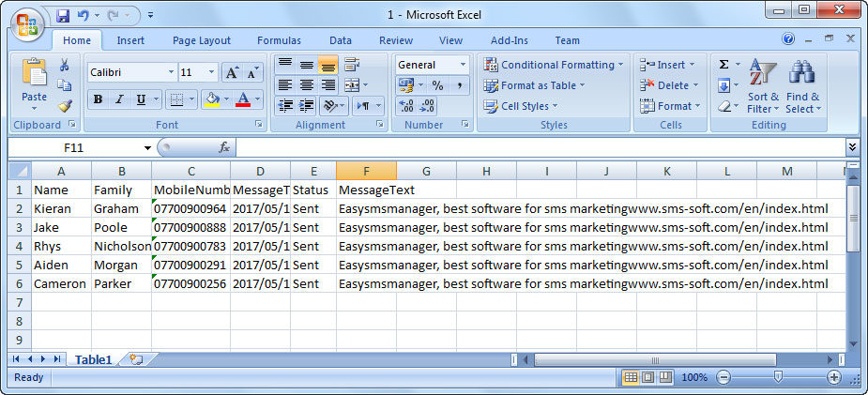Increase font size with Grow Font
The image size is (868, 395).
coord(232,72)
